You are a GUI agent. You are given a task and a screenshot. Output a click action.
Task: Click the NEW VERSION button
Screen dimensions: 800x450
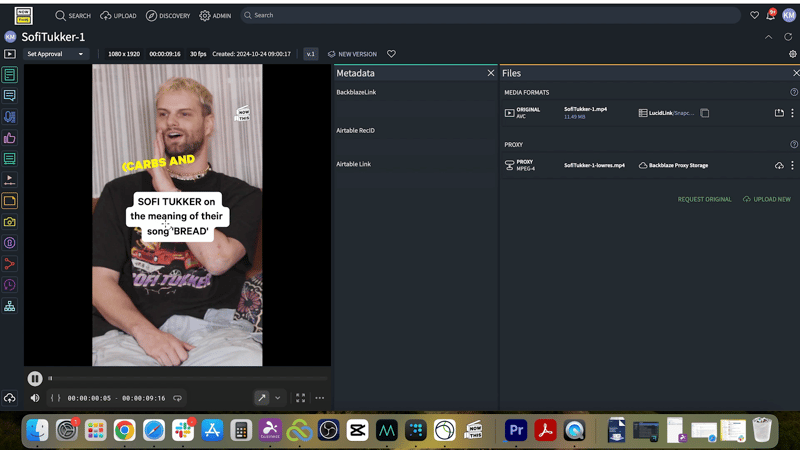pyautogui.click(x=352, y=54)
